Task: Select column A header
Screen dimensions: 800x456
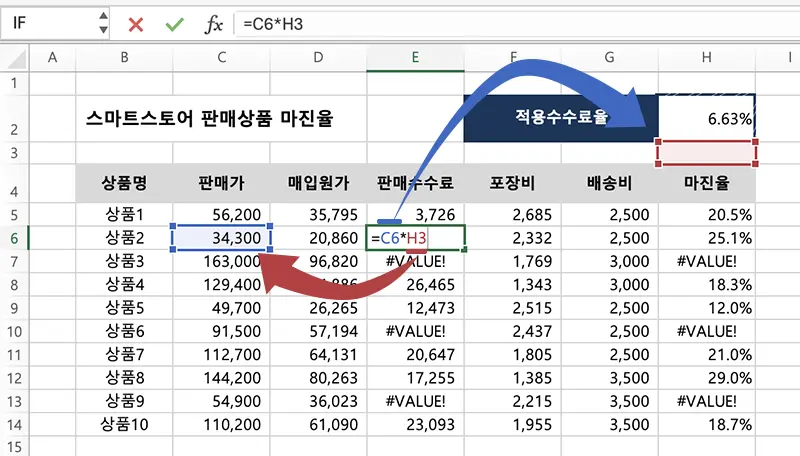Action: [53, 58]
